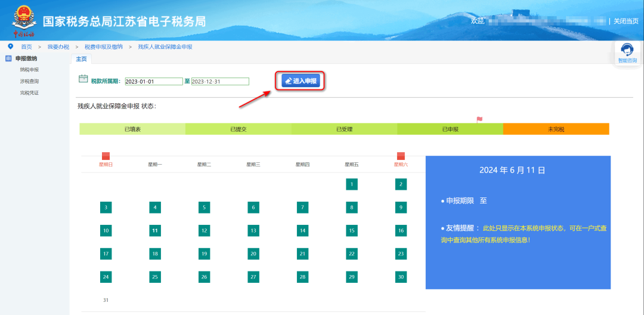
Task: Click the red marker above 星期日
Action: (x=106, y=156)
